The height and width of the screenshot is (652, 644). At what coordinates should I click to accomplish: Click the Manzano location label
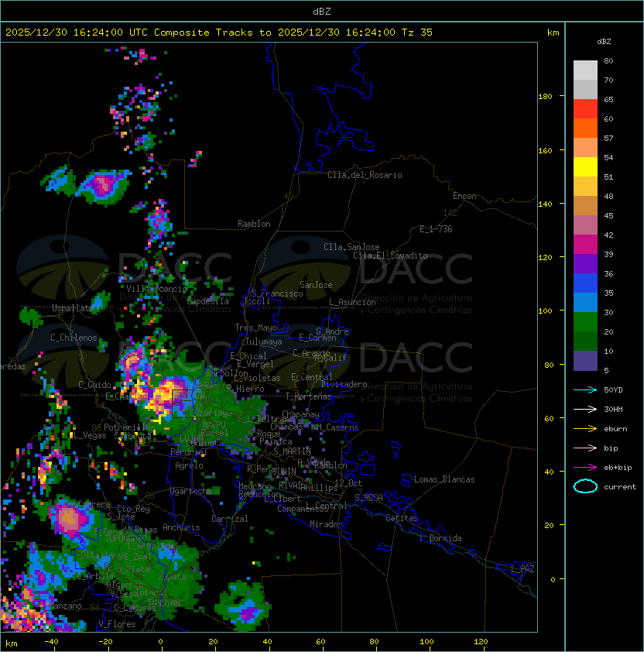coord(65,606)
